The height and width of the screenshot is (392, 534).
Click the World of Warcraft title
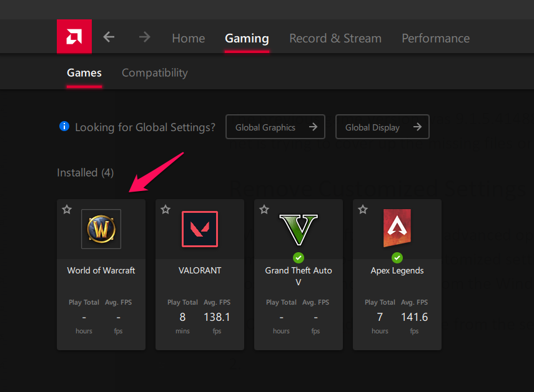coord(101,270)
